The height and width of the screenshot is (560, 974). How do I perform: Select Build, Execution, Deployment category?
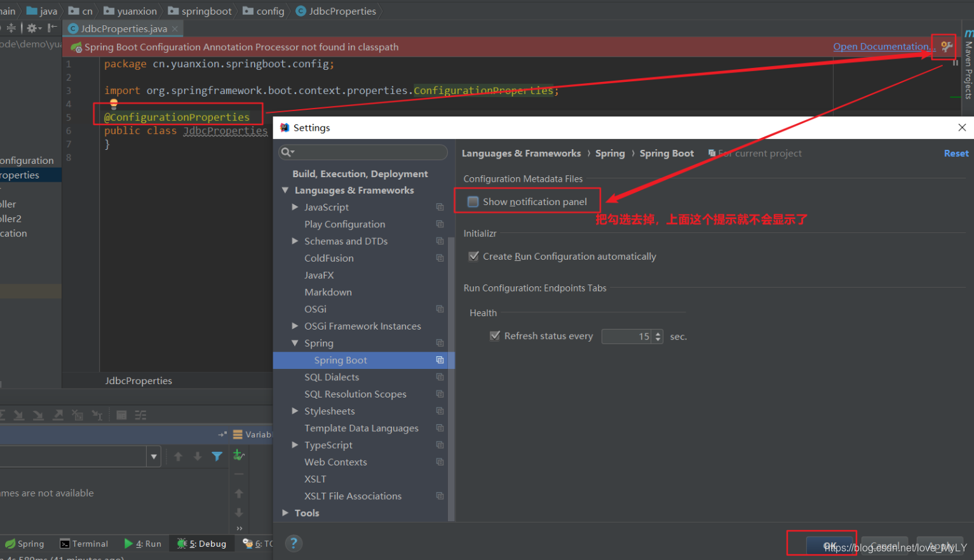360,174
